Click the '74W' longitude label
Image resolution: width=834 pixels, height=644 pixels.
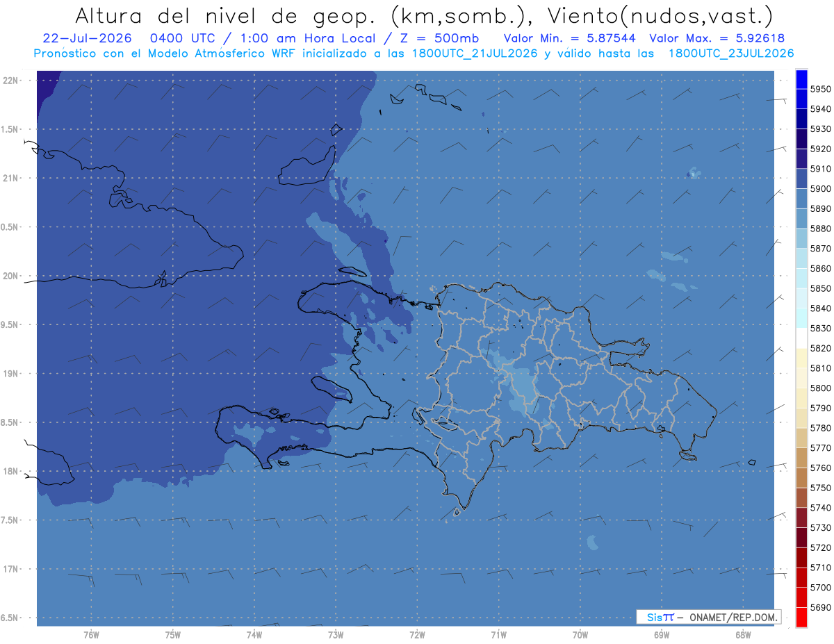[254, 634]
